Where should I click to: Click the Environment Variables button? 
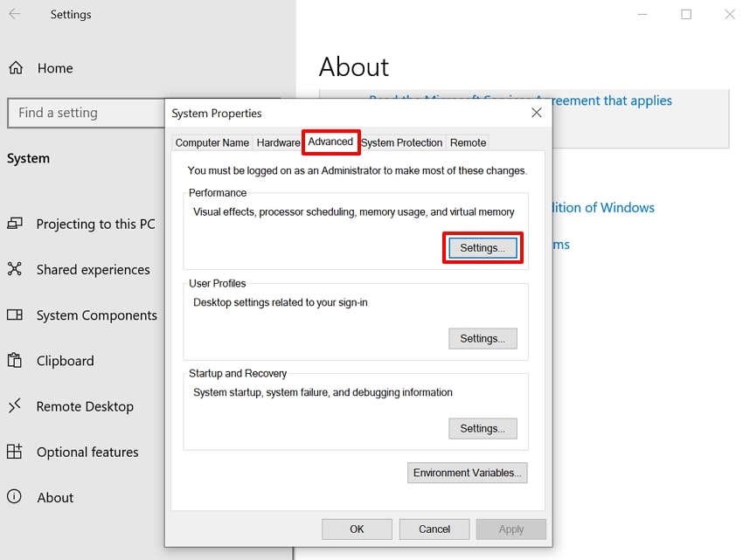point(467,473)
